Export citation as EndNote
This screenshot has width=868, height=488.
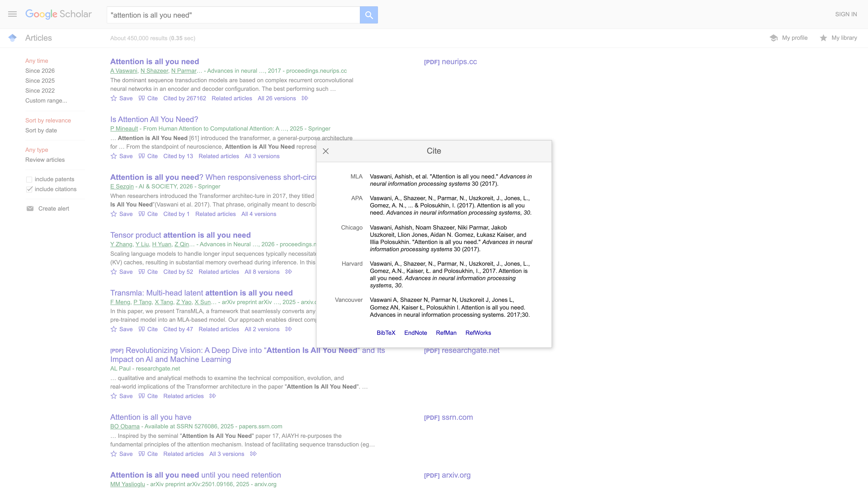(415, 333)
